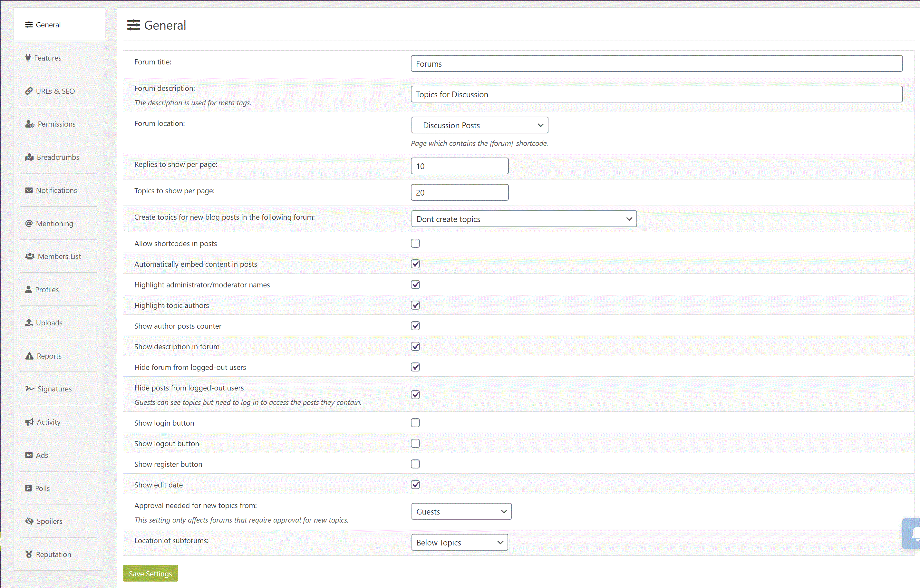
Task: Expand the Dont create topics dropdown
Action: point(523,219)
